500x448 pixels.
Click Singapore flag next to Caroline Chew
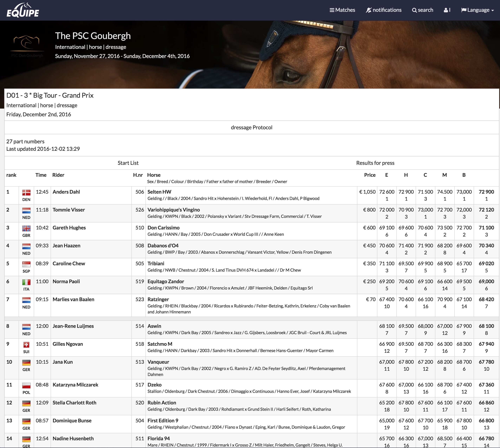26,264
